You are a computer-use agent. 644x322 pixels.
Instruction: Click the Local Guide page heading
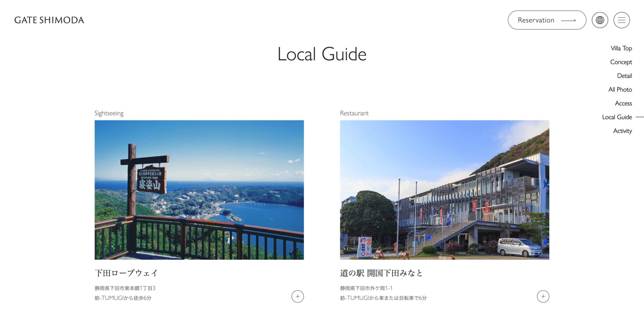322,54
